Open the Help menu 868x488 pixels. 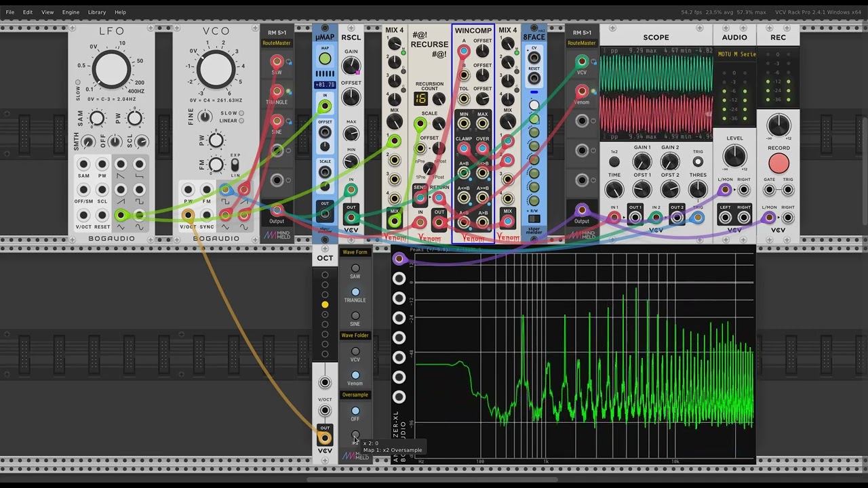coord(120,12)
